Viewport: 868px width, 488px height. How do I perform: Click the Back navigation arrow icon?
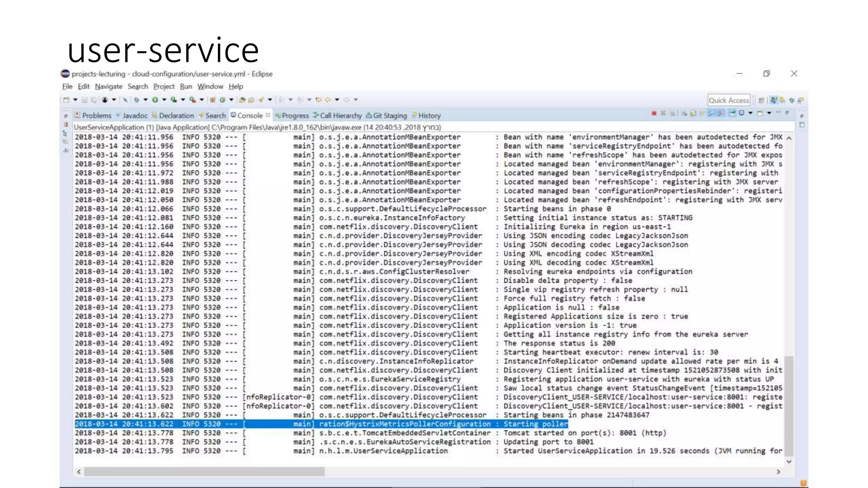coord(328,100)
